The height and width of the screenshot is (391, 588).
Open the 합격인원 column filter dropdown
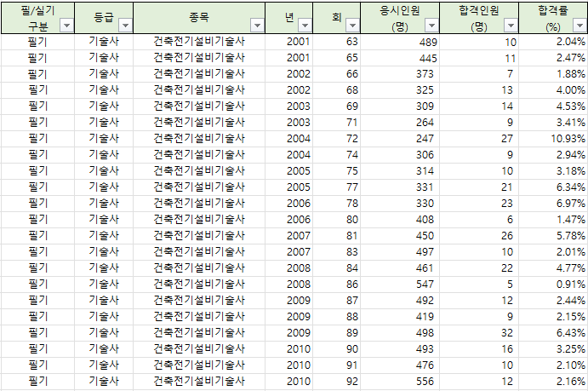coord(511,26)
